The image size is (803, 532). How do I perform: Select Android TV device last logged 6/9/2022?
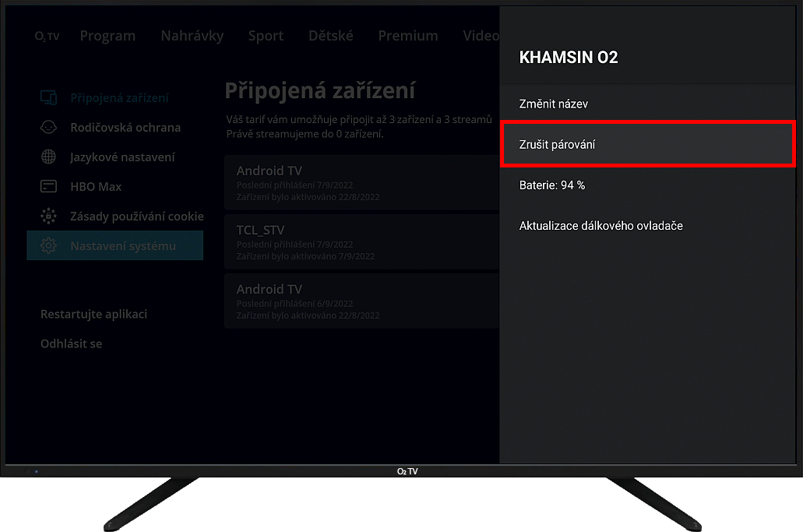pos(361,300)
